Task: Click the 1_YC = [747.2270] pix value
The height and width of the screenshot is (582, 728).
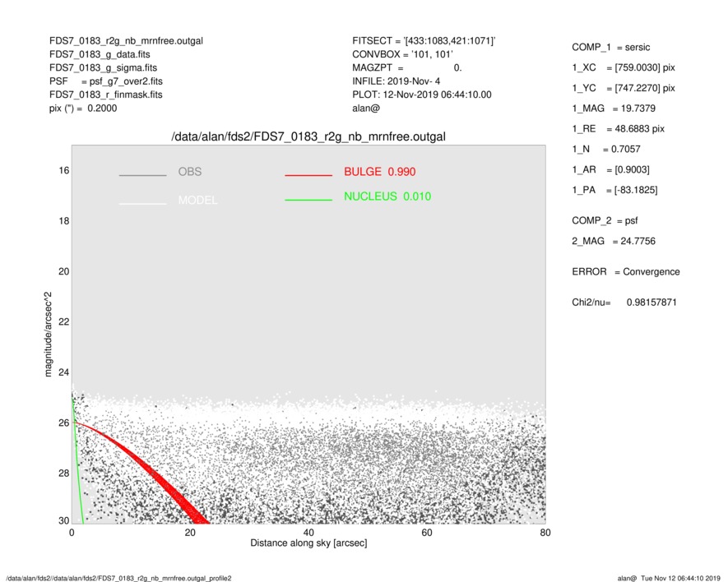Action: tap(623, 88)
